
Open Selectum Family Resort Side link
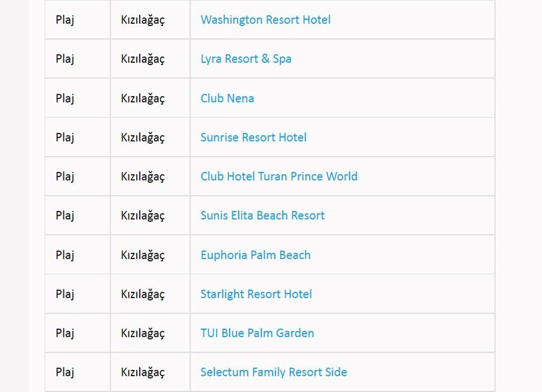[x=273, y=372]
